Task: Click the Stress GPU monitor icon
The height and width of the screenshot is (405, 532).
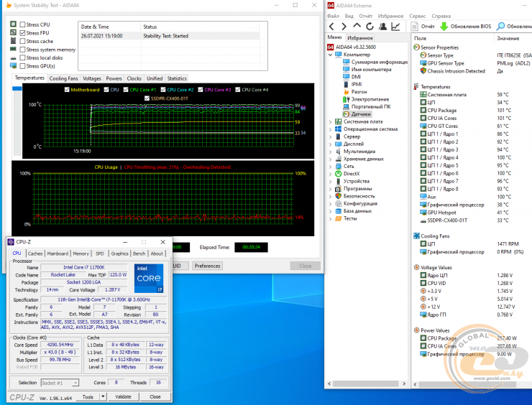Action: point(13,66)
